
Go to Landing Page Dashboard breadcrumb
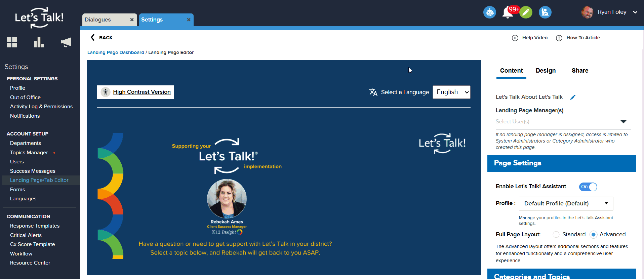point(116,52)
